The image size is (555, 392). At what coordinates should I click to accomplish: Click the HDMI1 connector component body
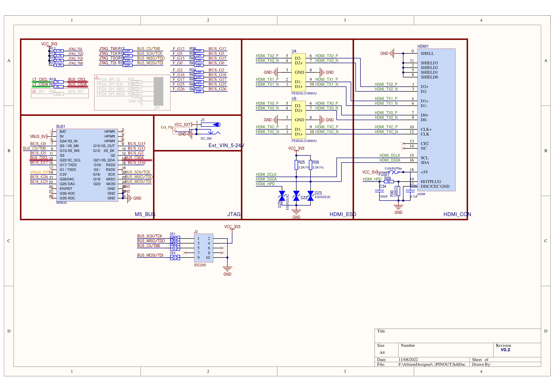[436, 120]
